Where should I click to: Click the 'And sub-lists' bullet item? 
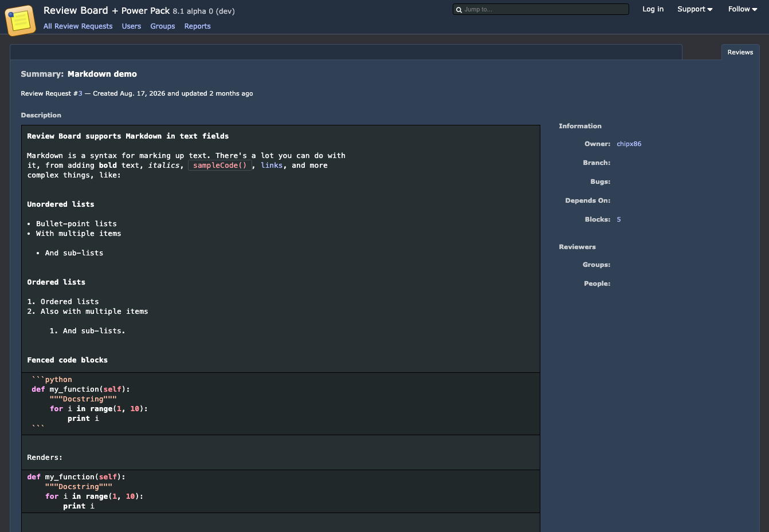[74, 253]
